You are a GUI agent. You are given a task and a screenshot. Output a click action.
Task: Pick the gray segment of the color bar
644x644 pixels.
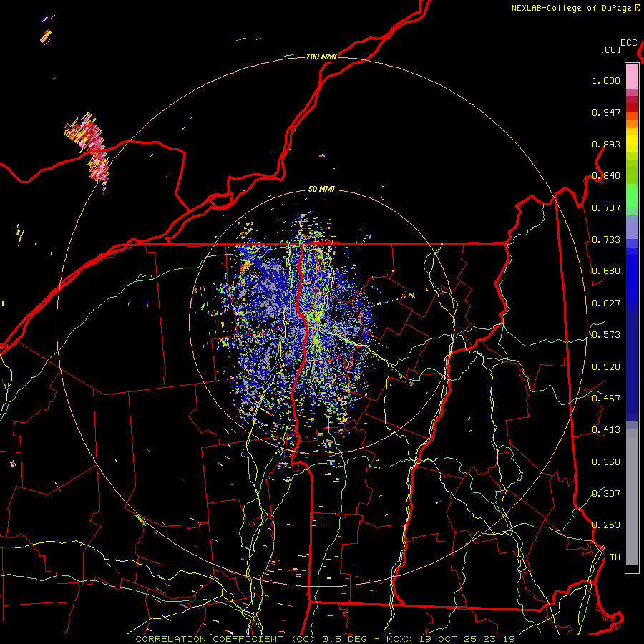tap(632, 497)
